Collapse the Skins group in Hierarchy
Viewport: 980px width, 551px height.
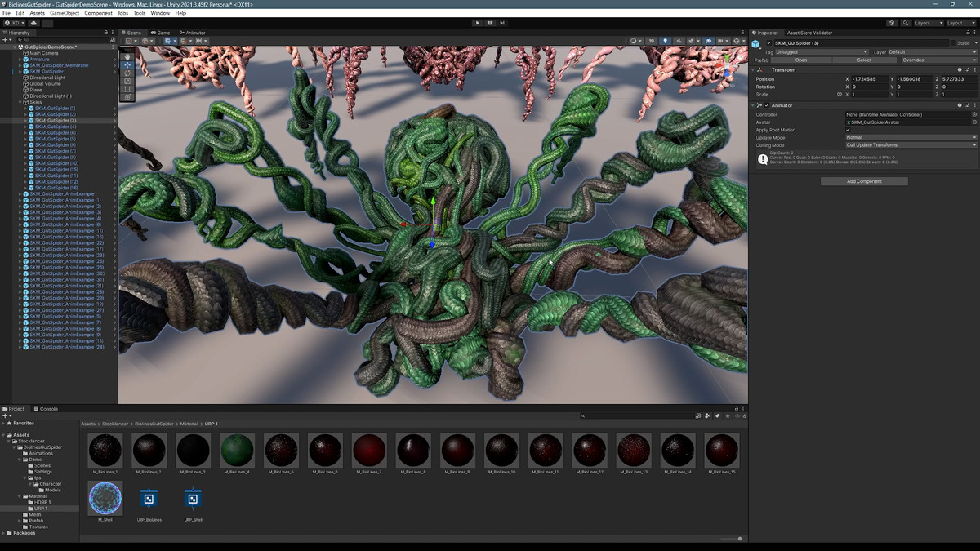(20, 102)
